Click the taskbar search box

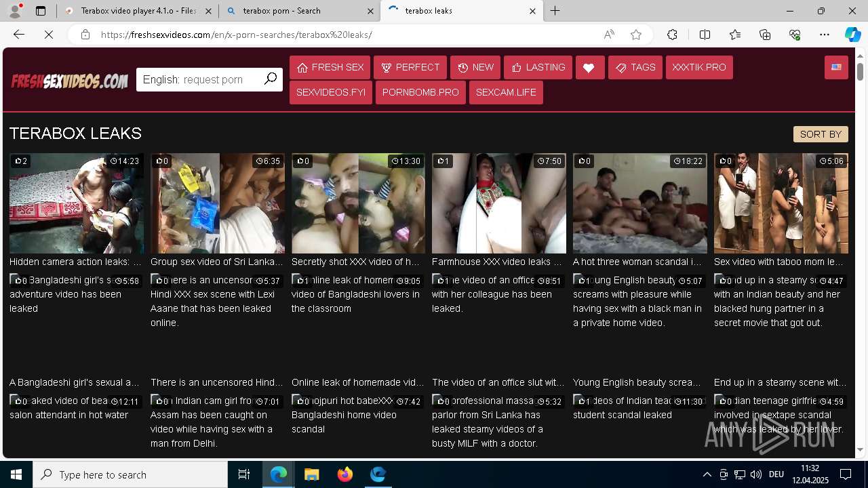[130, 474]
